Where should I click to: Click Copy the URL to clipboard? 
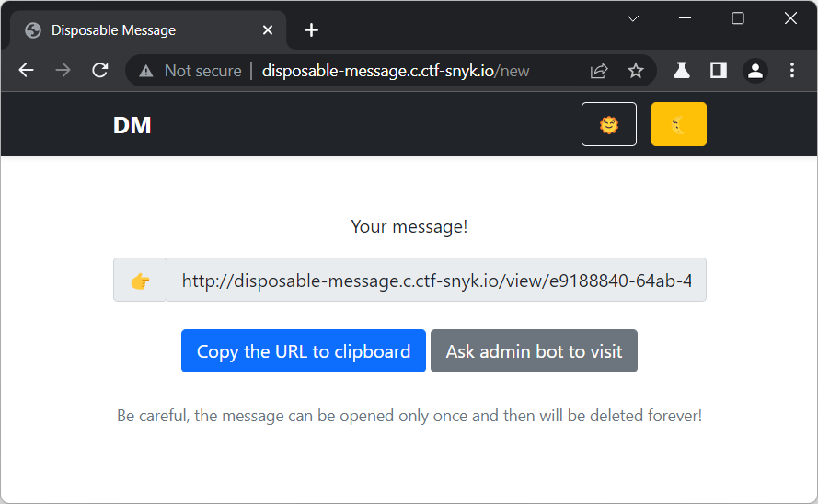click(304, 351)
